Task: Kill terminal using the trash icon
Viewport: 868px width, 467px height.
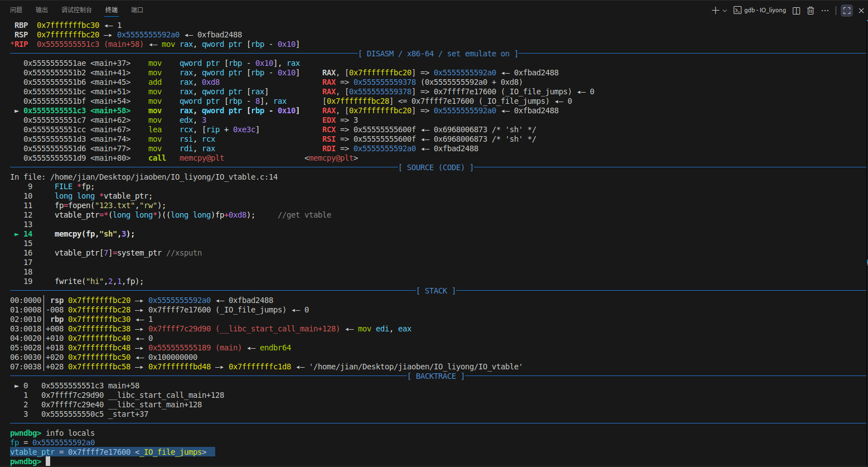Action: [x=811, y=11]
